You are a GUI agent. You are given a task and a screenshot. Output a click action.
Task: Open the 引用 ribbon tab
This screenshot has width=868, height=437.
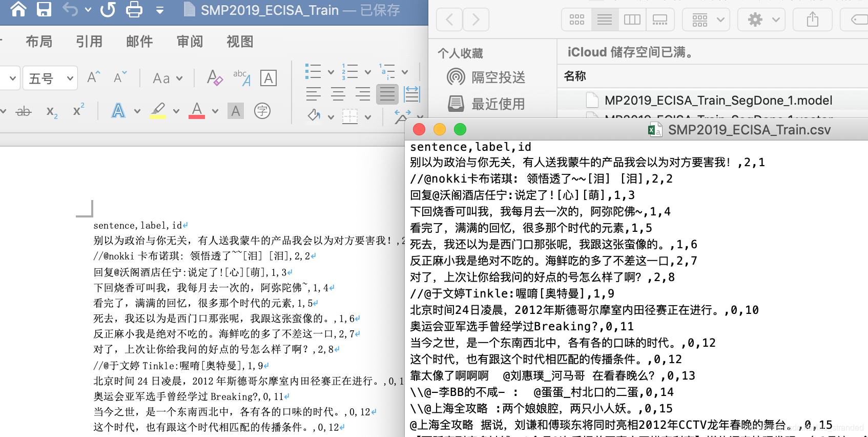click(x=89, y=42)
